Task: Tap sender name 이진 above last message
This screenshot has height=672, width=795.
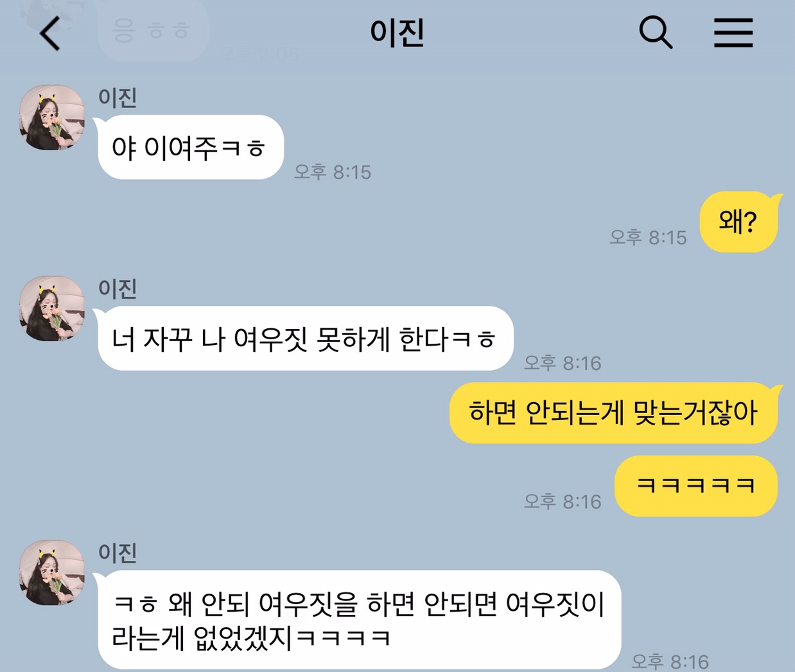Action: pos(118,553)
